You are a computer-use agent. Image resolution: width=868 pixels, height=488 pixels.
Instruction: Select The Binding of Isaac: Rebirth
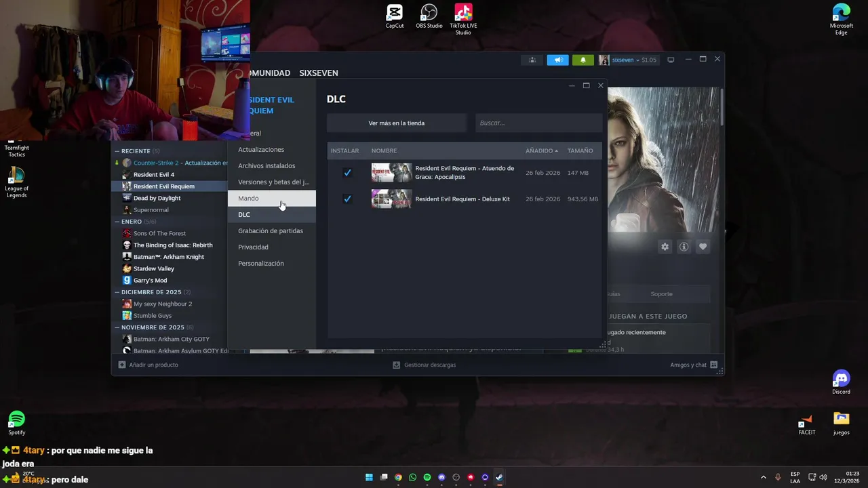click(170, 245)
